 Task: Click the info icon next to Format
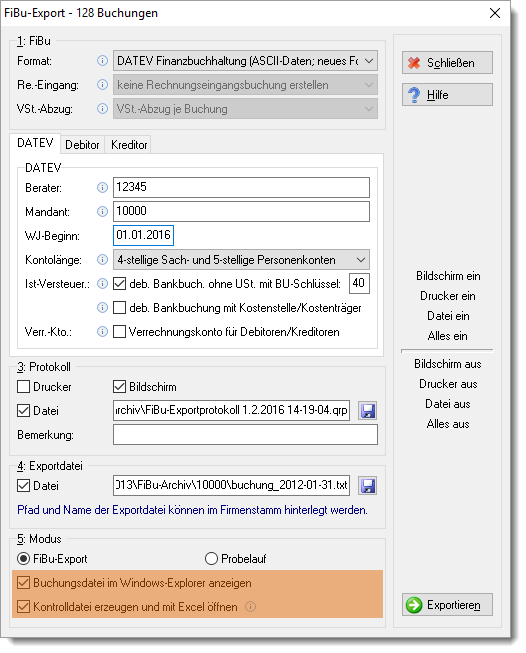[x=102, y=61]
